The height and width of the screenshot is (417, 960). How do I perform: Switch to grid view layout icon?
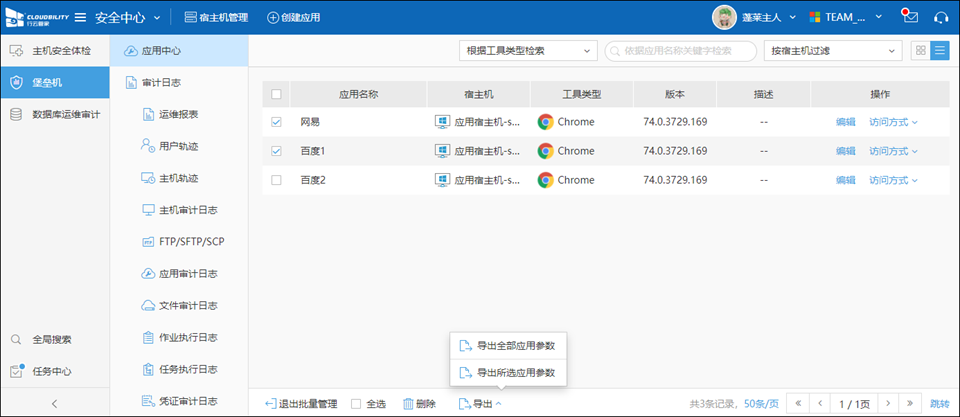pyautogui.click(x=921, y=50)
